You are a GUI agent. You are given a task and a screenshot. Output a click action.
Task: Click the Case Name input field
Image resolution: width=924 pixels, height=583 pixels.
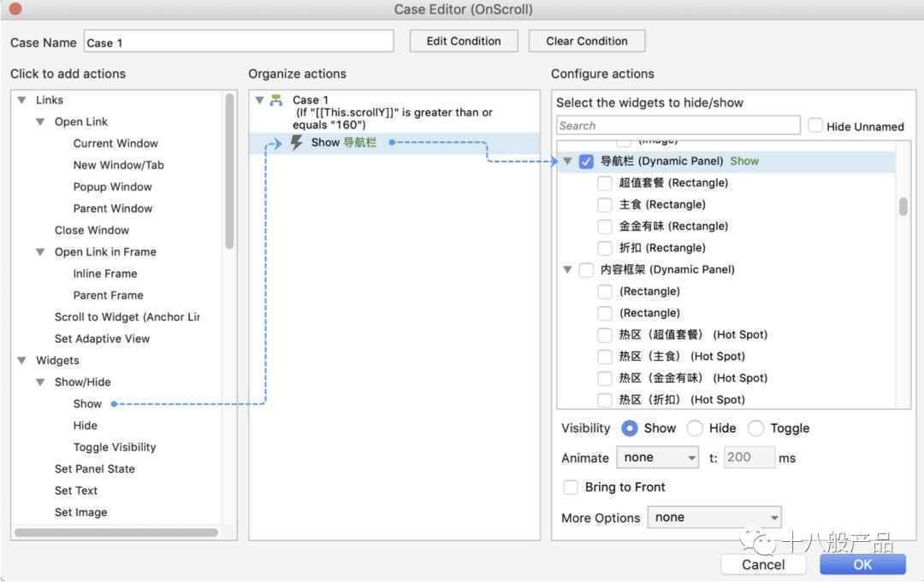coord(239,43)
